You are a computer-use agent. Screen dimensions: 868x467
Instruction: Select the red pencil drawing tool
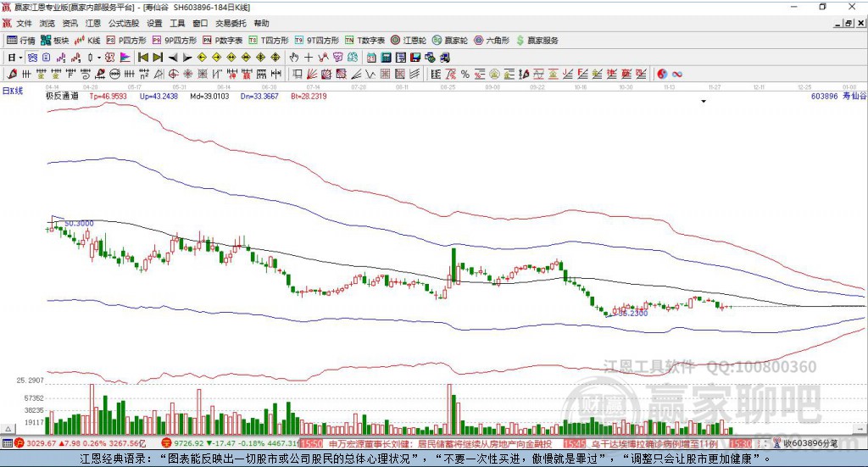pos(12,74)
